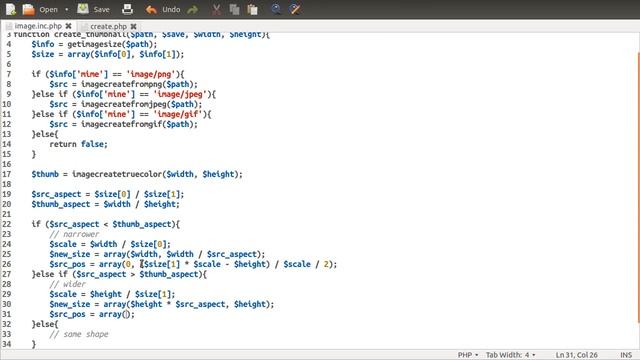This screenshot has width=640, height=360.
Task: Redo the last undone action
Action: click(x=192, y=9)
